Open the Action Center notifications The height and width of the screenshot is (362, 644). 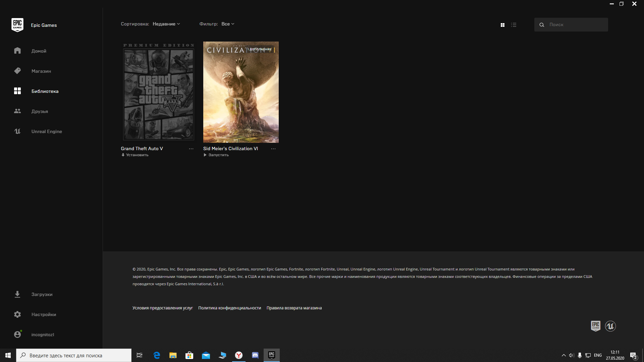click(x=634, y=355)
